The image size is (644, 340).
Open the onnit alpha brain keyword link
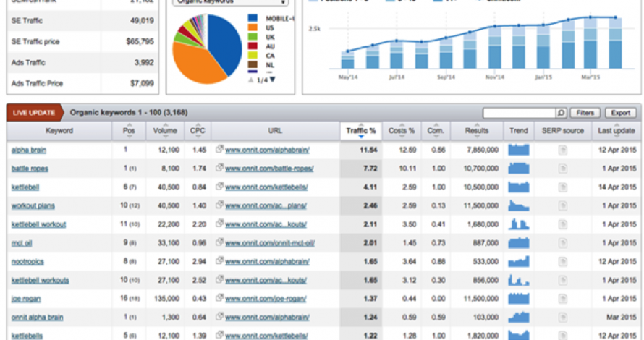(x=38, y=318)
